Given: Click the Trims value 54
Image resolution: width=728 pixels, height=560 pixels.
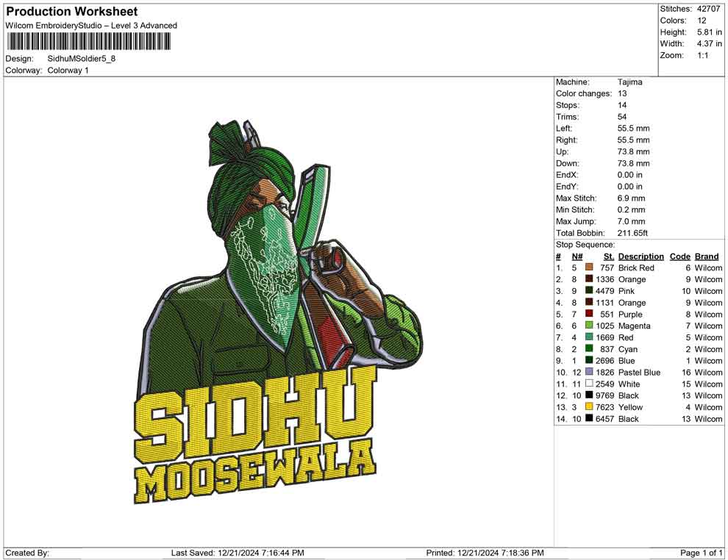Looking at the screenshot, I should pyautogui.click(x=622, y=116).
